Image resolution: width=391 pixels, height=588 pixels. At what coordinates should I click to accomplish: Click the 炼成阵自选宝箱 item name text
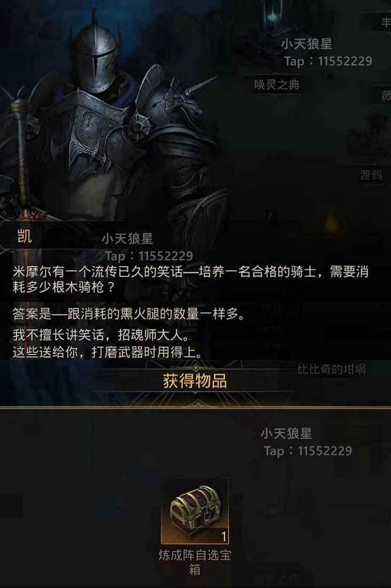(x=194, y=562)
